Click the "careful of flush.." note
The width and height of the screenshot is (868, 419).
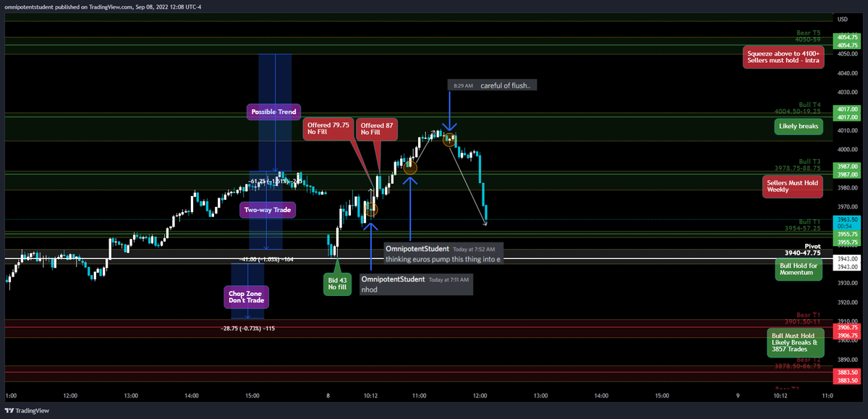506,85
